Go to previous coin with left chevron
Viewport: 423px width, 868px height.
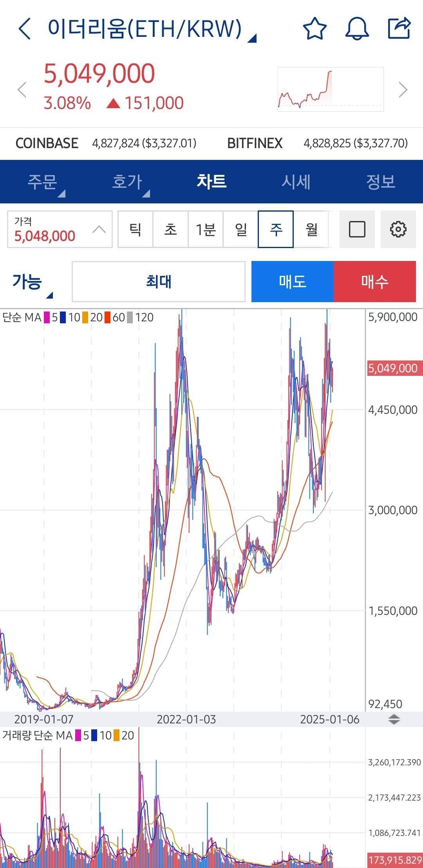22,90
